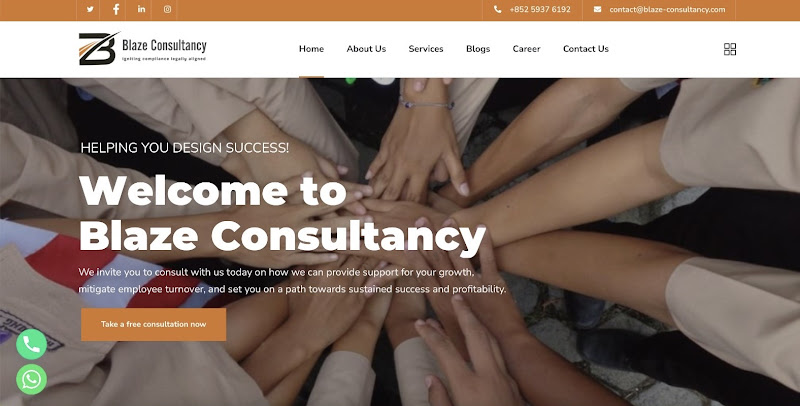Click the Blaze Consultancy logo
Screen dimensions: 800x406
[143, 48]
